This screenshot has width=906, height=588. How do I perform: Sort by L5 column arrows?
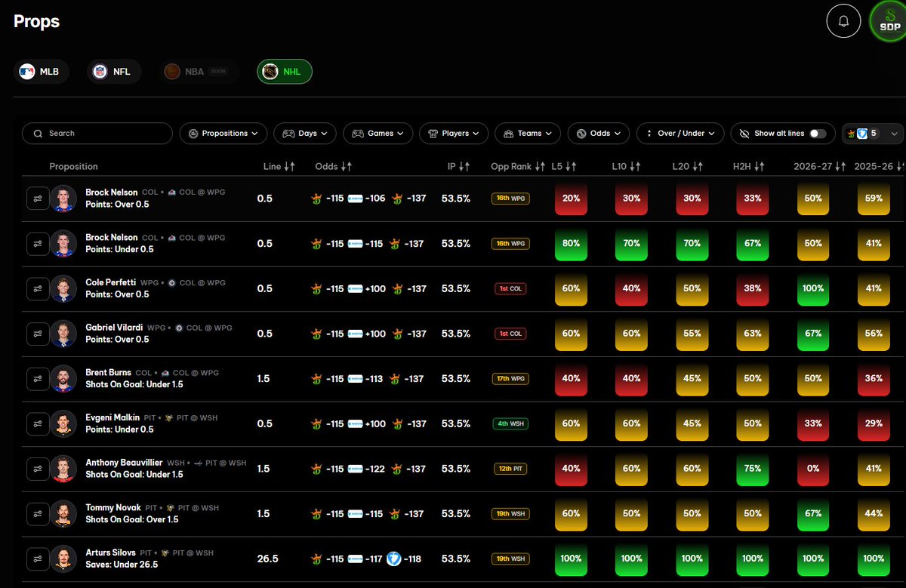pos(571,166)
